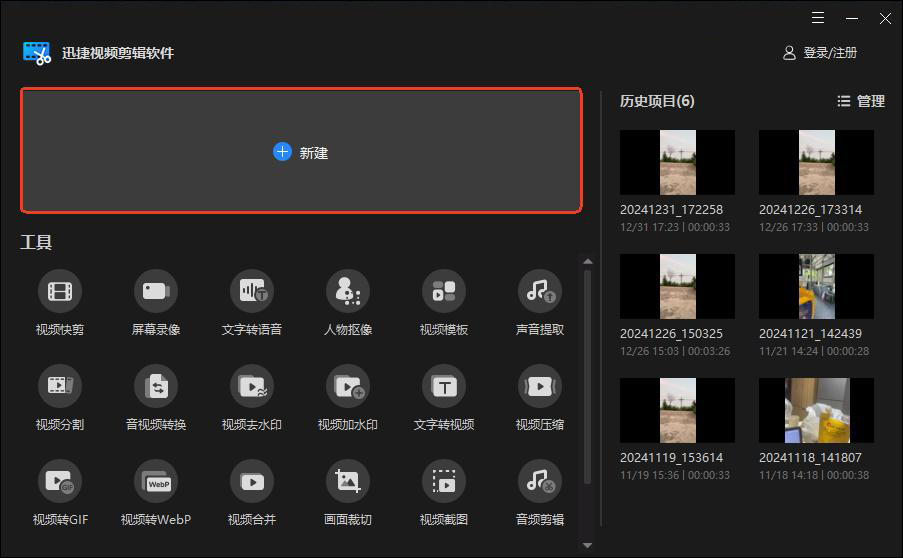
Task: Close the application window
Action: [x=885, y=18]
